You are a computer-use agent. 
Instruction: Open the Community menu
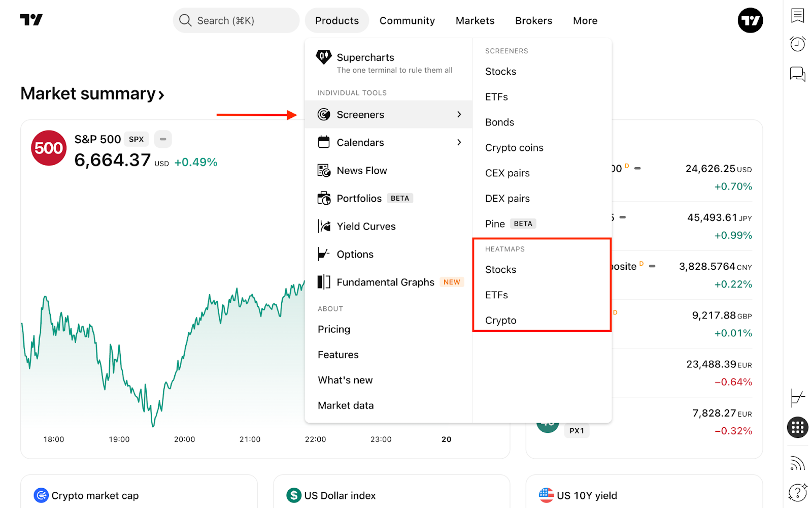(x=407, y=20)
